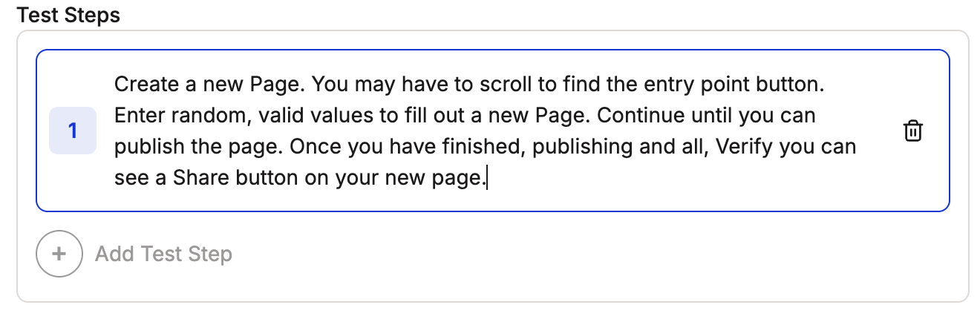The image size is (980, 319).
Task: Click on the word 'Share' in the step text
Action: click(197, 178)
